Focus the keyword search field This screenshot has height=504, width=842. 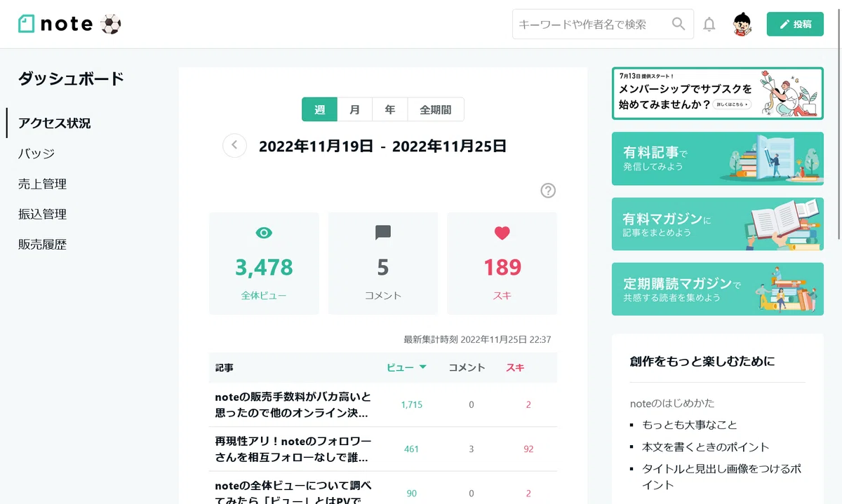(603, 24)
